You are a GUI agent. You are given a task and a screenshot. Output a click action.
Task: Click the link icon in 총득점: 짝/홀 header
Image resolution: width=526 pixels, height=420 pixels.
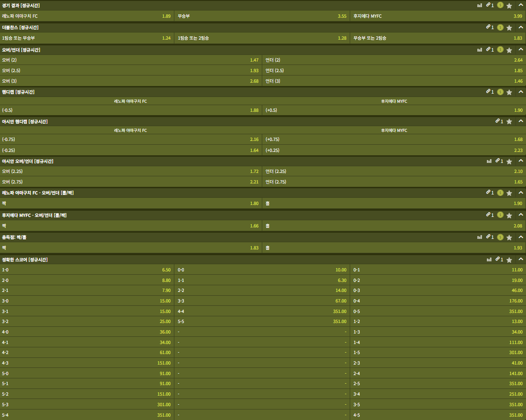[488, 237]
